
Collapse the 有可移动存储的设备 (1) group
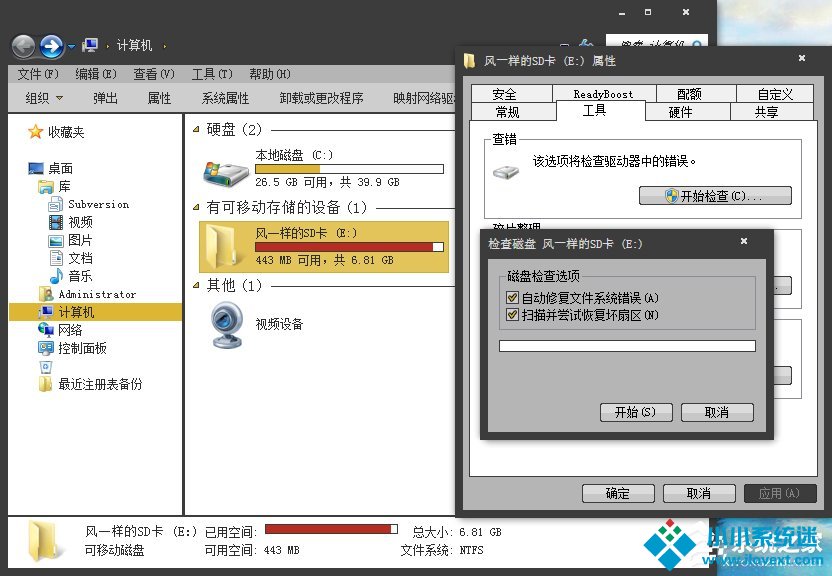point(196,207)
